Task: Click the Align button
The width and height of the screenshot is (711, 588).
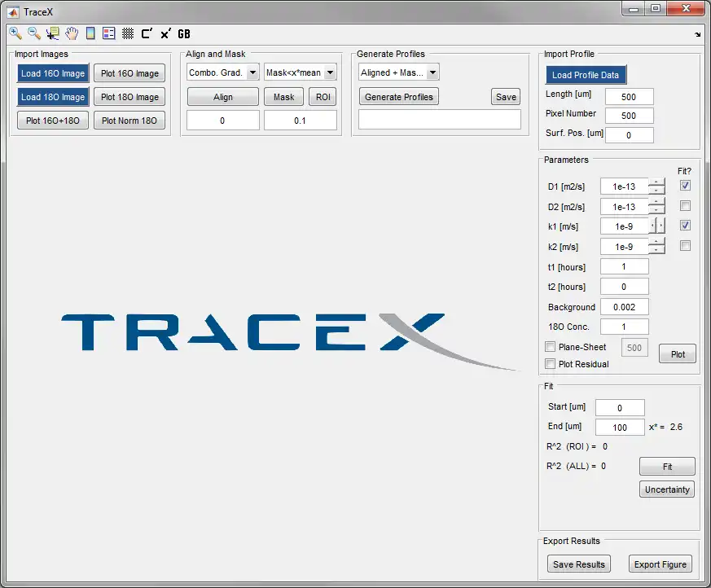Action: tap(223, 97)
